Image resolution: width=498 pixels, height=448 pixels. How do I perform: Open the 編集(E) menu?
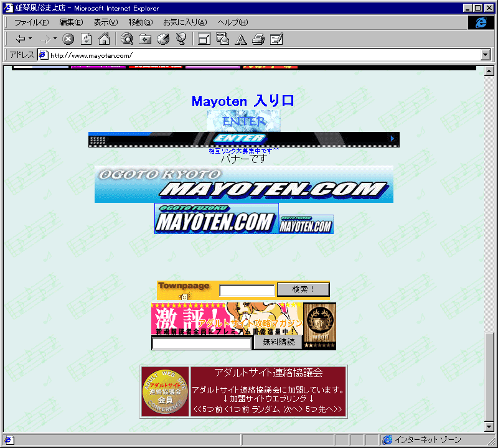(71, 22)
